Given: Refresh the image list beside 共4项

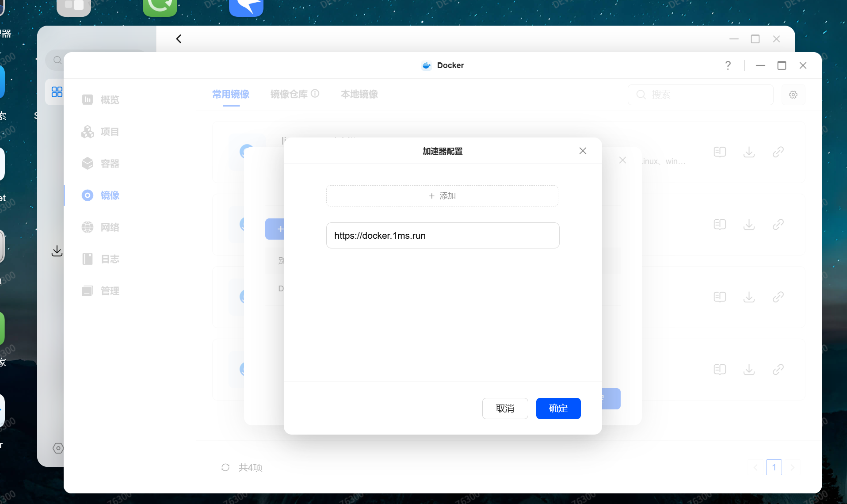Looking at the screenshot, I should [x=225, y=467].
